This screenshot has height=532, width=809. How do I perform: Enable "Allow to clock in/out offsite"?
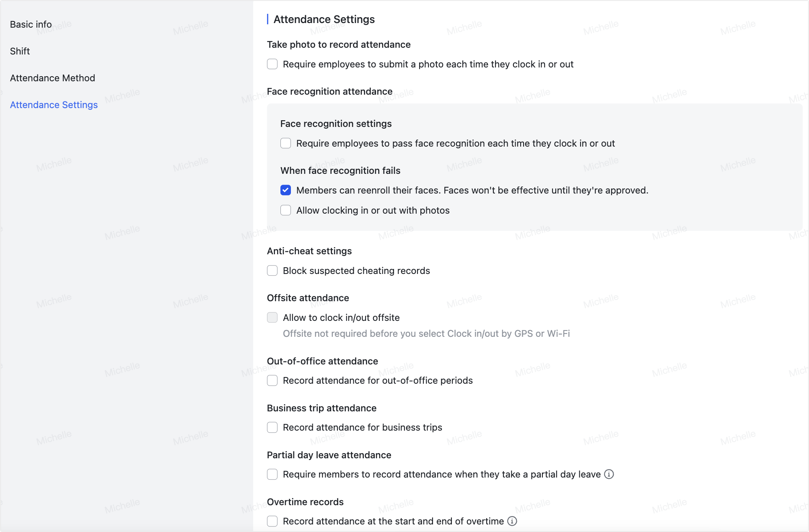(x=272, y=318)
